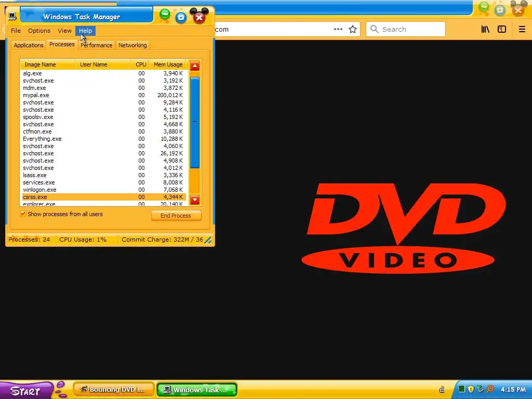
Task: Switch to Bouncing DVD taskbar button
Action: click(x=114, y=390)
